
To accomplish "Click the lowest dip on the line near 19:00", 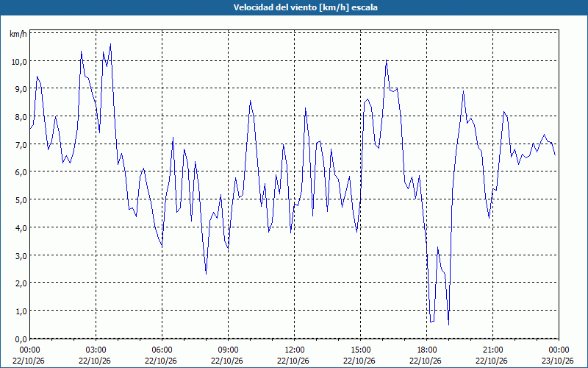I will [x=448, y=325].
